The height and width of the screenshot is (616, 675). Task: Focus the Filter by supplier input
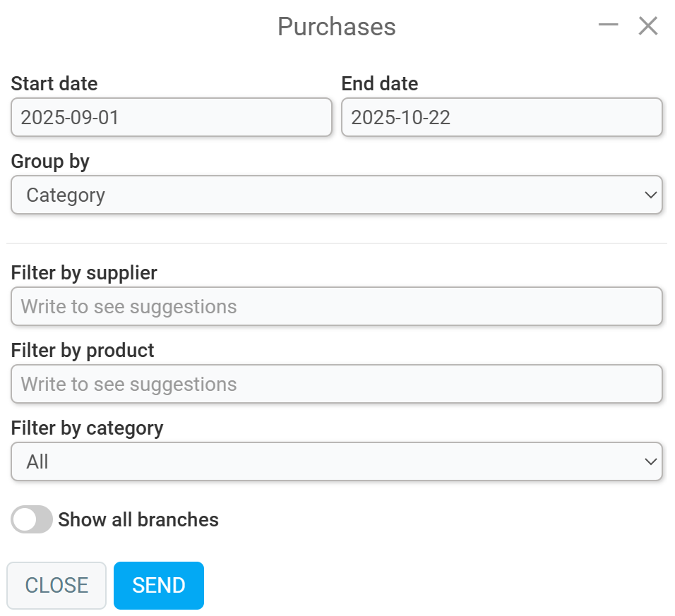[x=336, y=306]
